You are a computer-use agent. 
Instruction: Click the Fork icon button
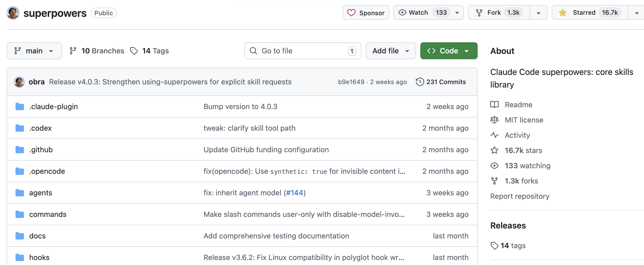click(479, 13)
